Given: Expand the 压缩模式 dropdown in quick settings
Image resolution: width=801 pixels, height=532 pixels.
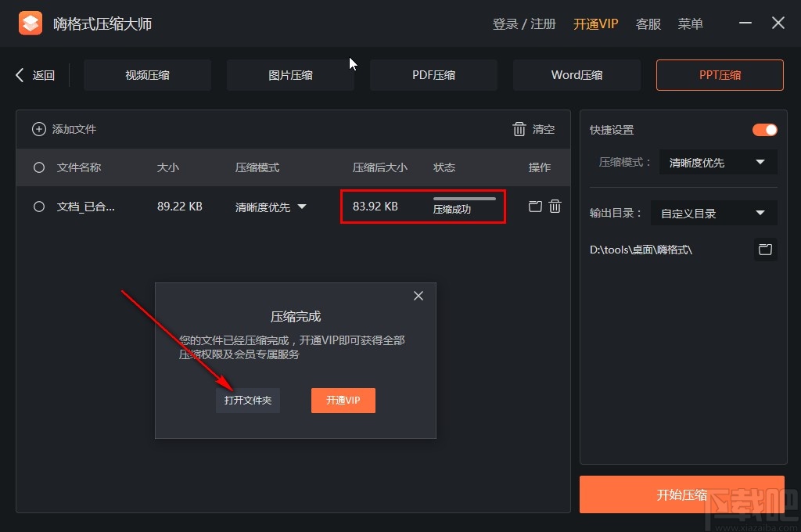Looking at the screenshot, I should coord(718,163).
